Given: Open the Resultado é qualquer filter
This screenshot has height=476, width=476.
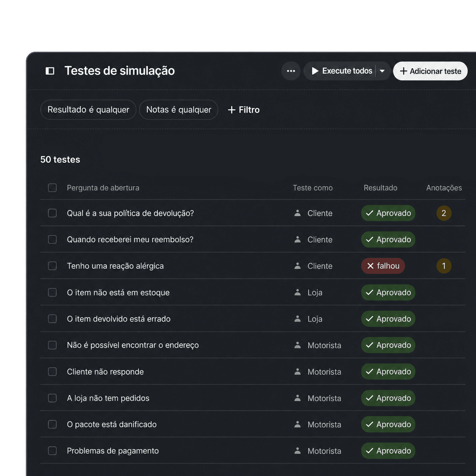Looking at the screenshot, I should pyautogui.click(x=88, y=110).
